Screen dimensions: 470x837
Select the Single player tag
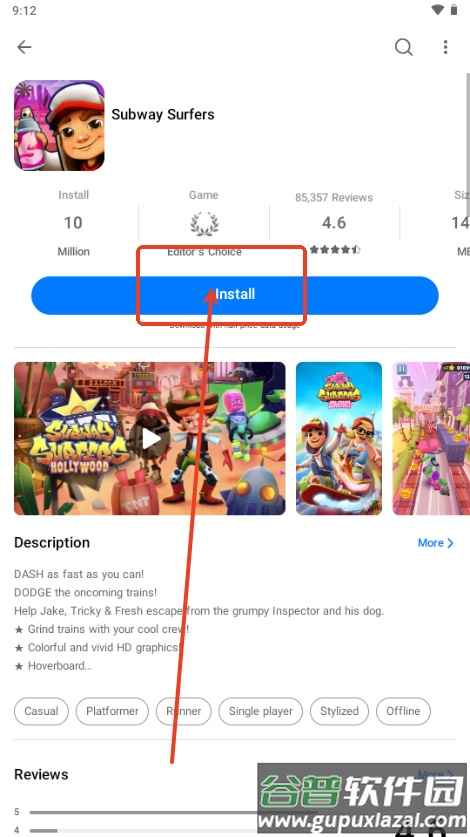click(261, 711)
